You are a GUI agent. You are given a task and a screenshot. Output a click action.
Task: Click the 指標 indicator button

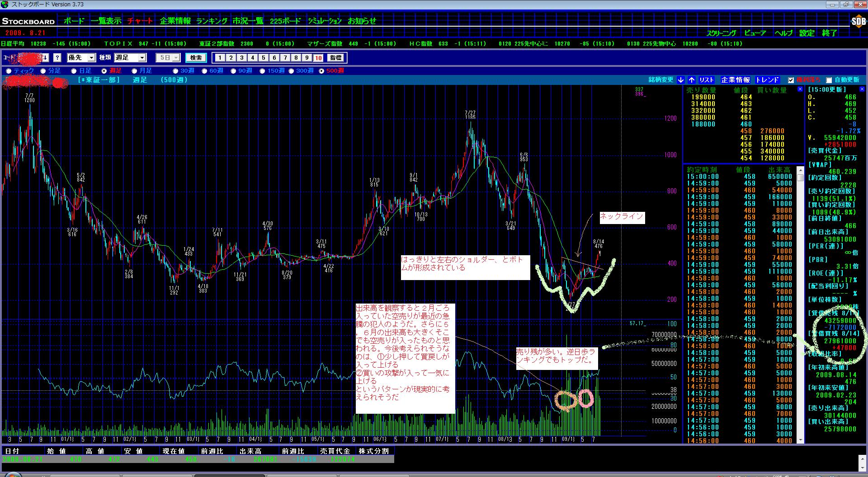335,58
